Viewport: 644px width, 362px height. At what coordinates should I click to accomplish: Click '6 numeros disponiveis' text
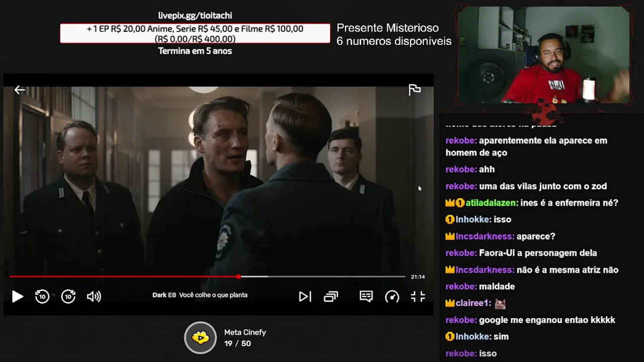coord(394,41)
